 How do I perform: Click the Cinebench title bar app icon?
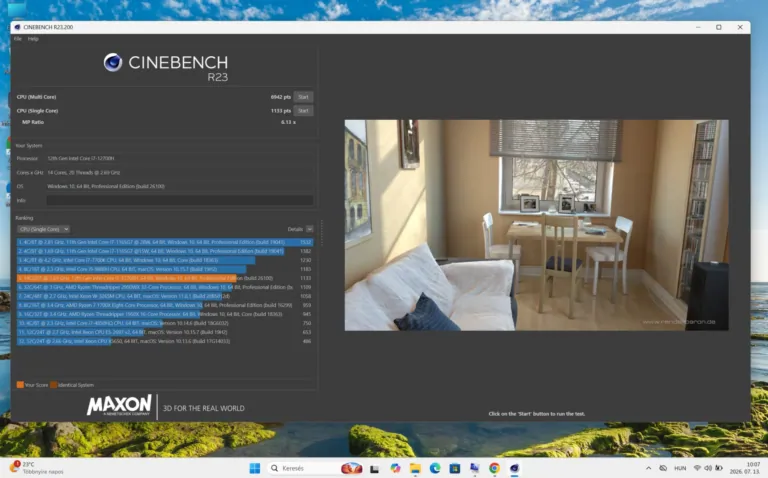(18, 27)
